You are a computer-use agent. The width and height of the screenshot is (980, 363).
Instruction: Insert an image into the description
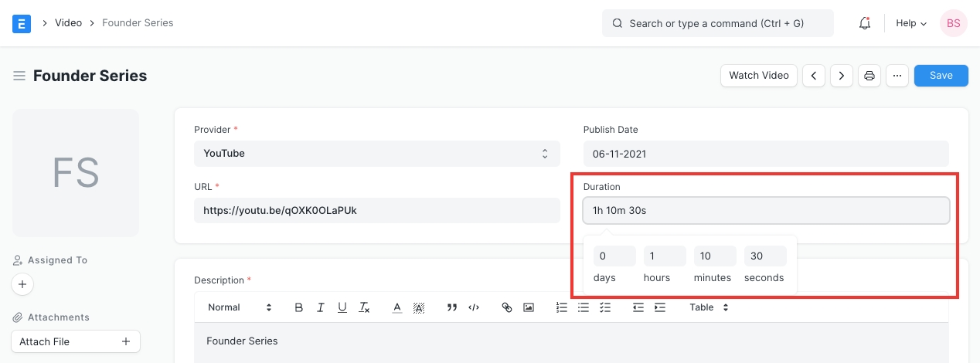pos(529,307)
